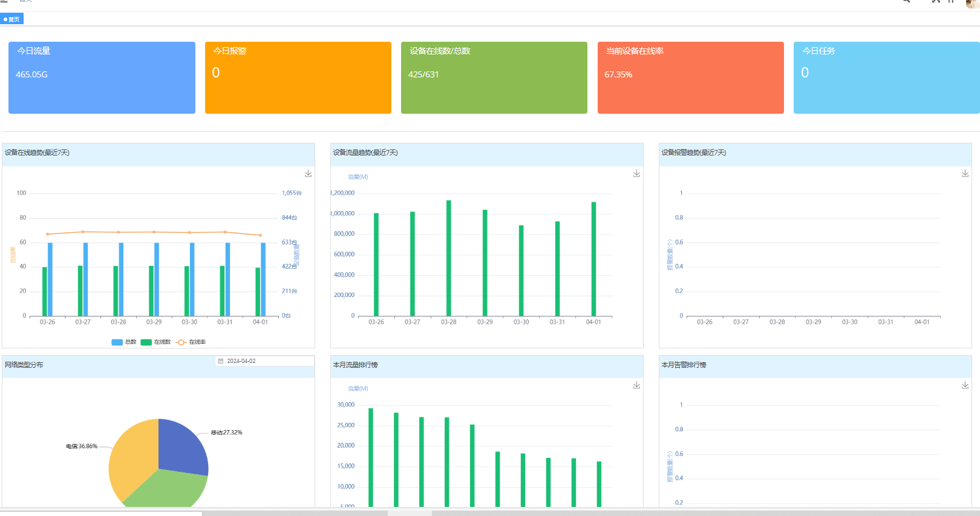Image resolution: width=980 pixels, height=516 pixels.
Task: Click the 03-28 bar in 设备流量趋势 chart
Action: (449, 258)
